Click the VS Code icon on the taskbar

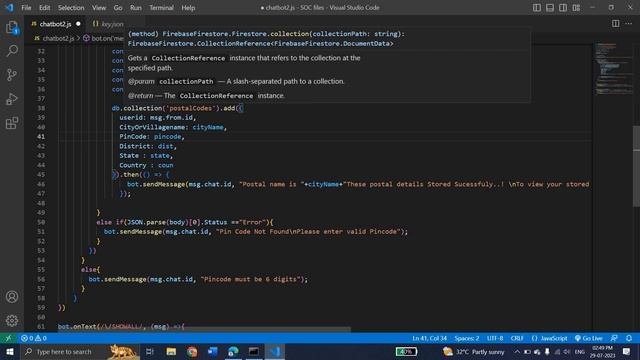tap(275, 351)
